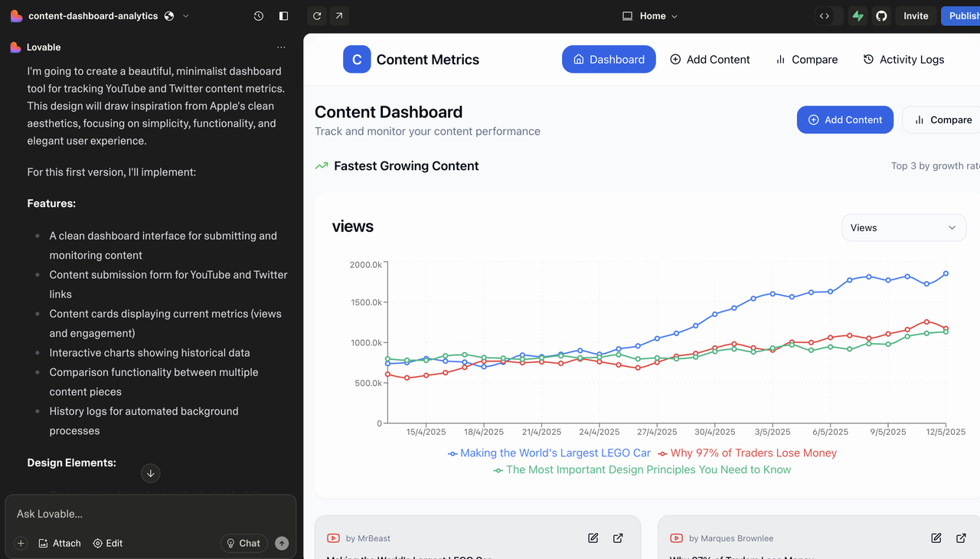Image resolution: width=980 pixels, height=559 pixels.
Task: Click the edit icon on Marques Brownlee card
Action: click(936, 538)
